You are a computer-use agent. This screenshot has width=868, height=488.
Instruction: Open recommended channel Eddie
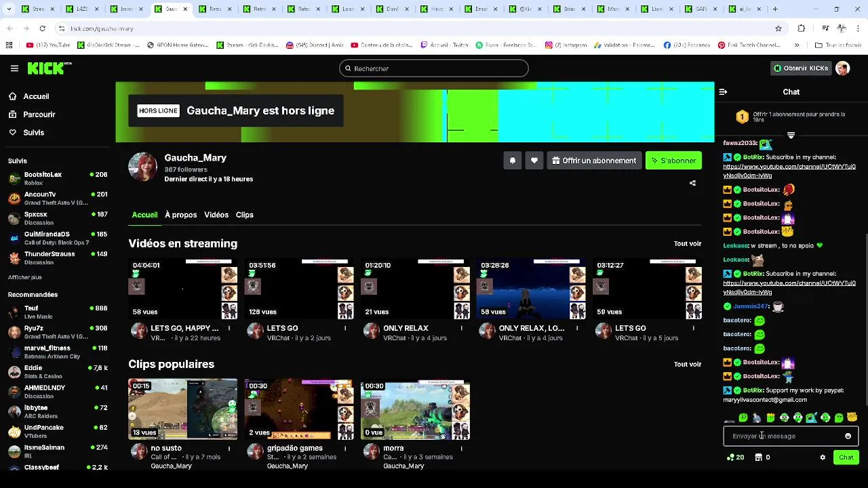58,371
